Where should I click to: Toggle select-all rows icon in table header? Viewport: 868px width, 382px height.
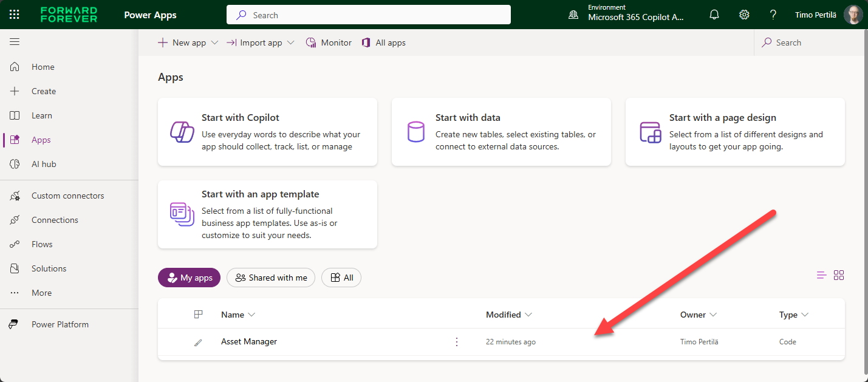click(197, 315)
